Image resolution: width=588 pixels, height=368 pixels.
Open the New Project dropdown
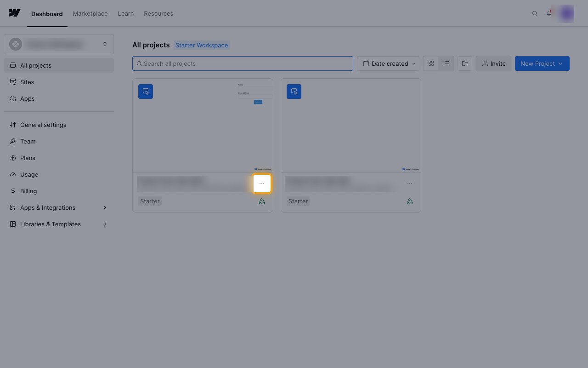(542, 63)
